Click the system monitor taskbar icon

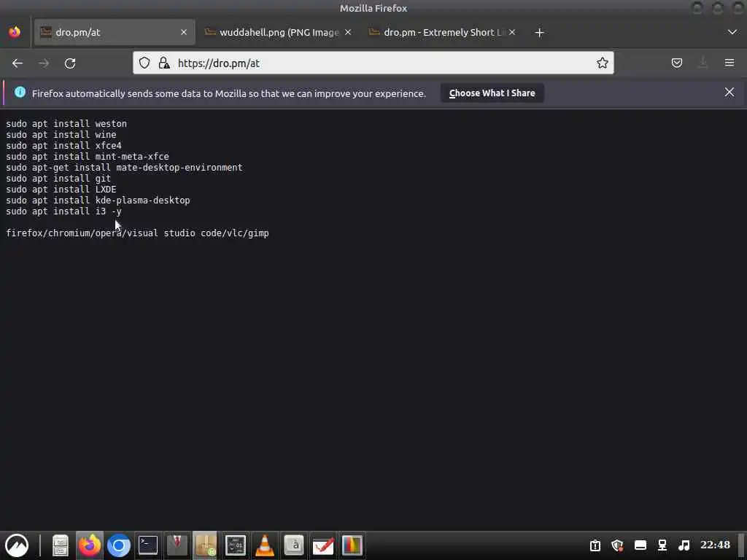(x=235, y=545)
